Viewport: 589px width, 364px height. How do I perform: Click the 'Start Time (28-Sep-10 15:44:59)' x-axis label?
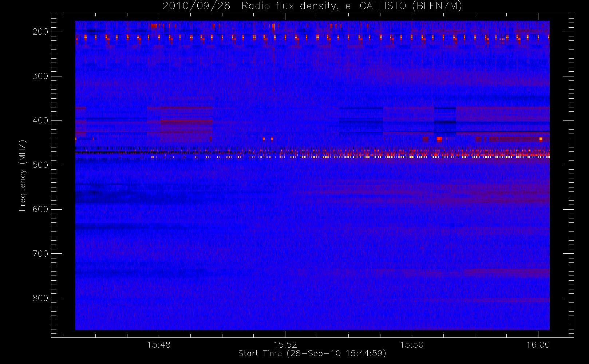[x=312, y=353]
